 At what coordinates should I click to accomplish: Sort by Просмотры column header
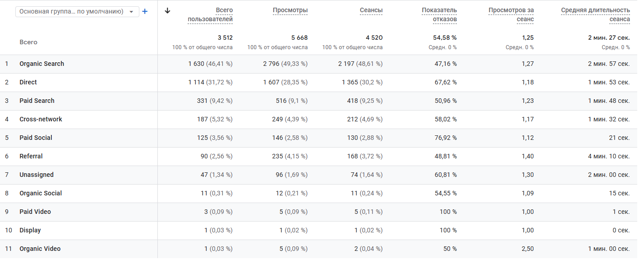[x=290, y=10]
